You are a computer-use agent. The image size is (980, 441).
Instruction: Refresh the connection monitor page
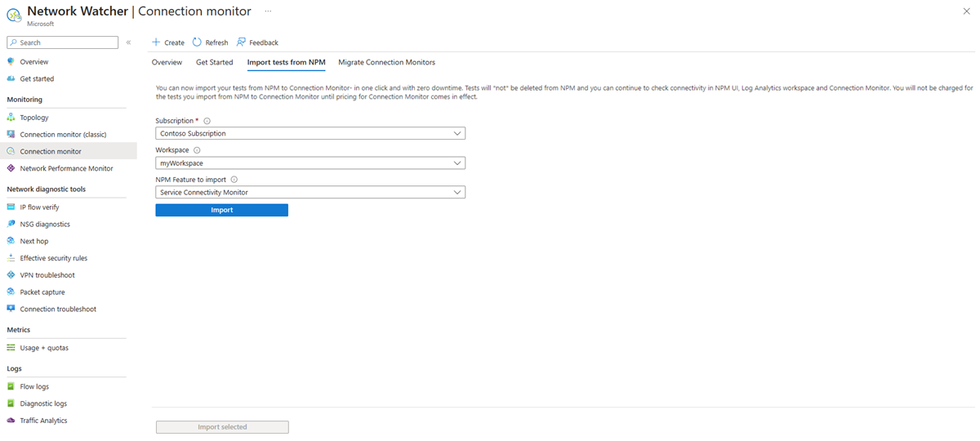tap(211, 42)
